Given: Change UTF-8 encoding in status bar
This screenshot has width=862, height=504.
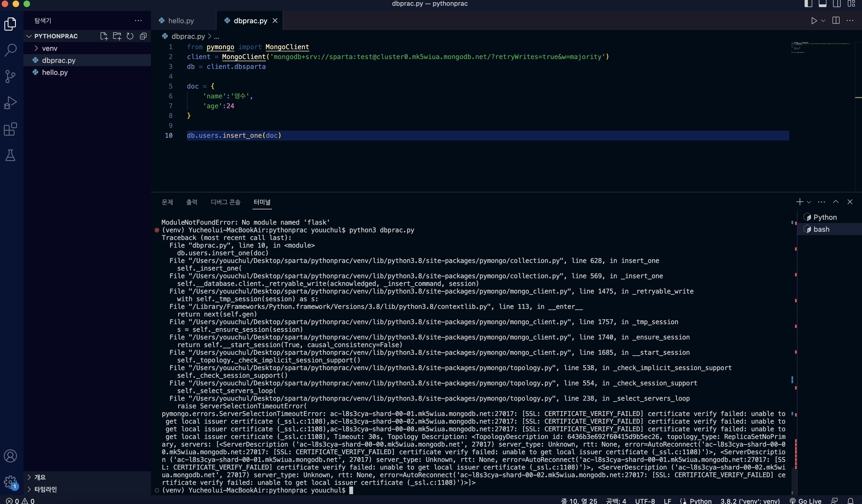Looking at the screenshot, I should tap(645, 500).
